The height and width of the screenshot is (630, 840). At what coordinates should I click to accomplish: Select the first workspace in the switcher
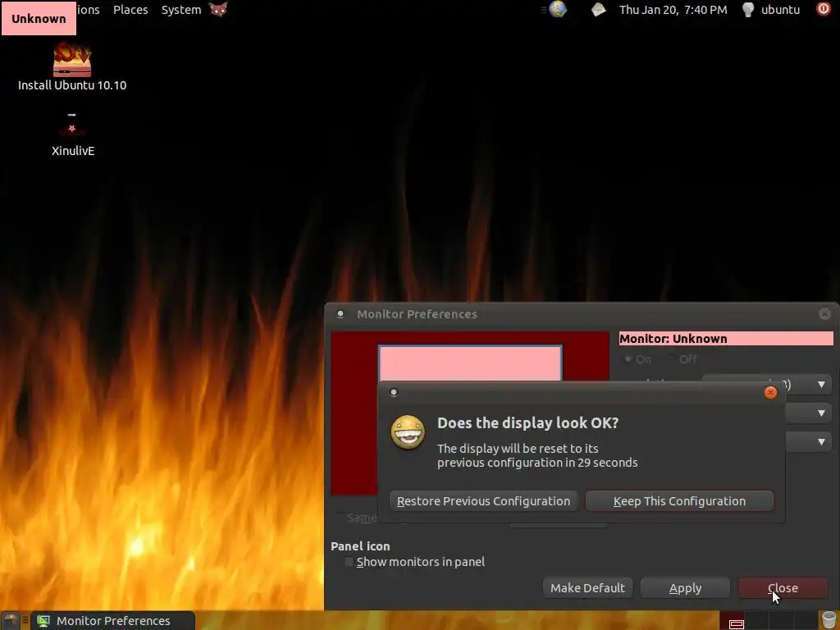pyautogui.click(x=732, y=620)
